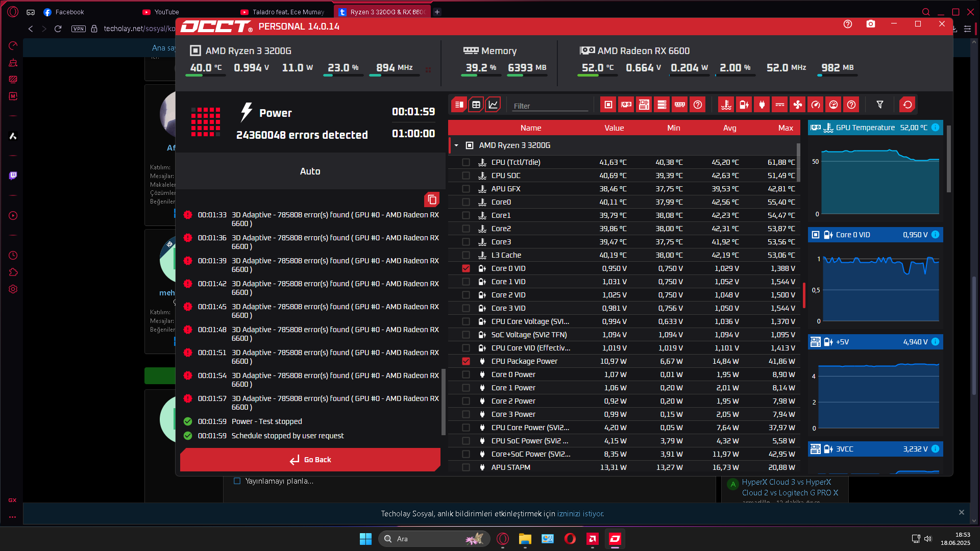Click the browser address bar URL
Viewport: 980px width, 551px height.
pyautogui.click(x=139, y=29)
